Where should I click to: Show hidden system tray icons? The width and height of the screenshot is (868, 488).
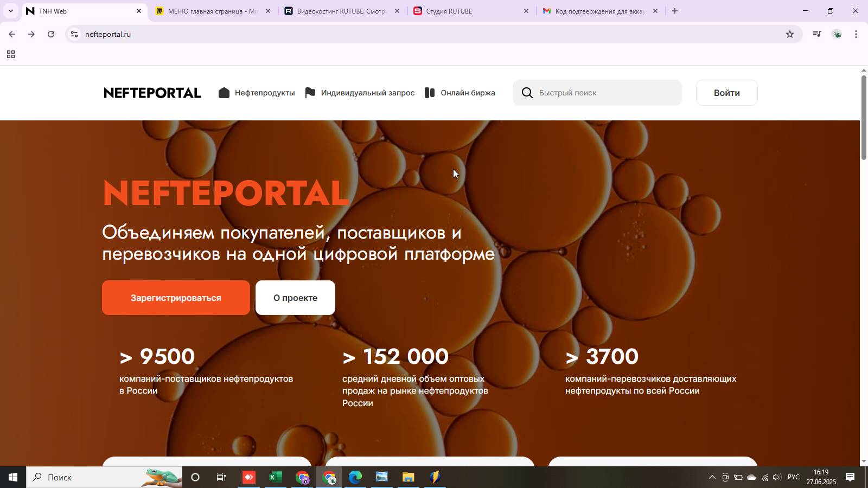712,477
